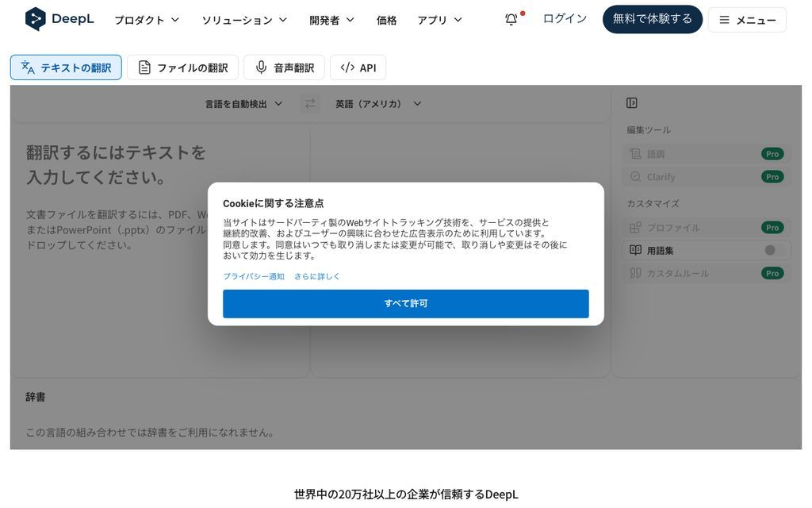Open the 言語を自動検出 source language dropdown
Image resolution: width=812 pixels, height=508 pixels.
[243, 104]
